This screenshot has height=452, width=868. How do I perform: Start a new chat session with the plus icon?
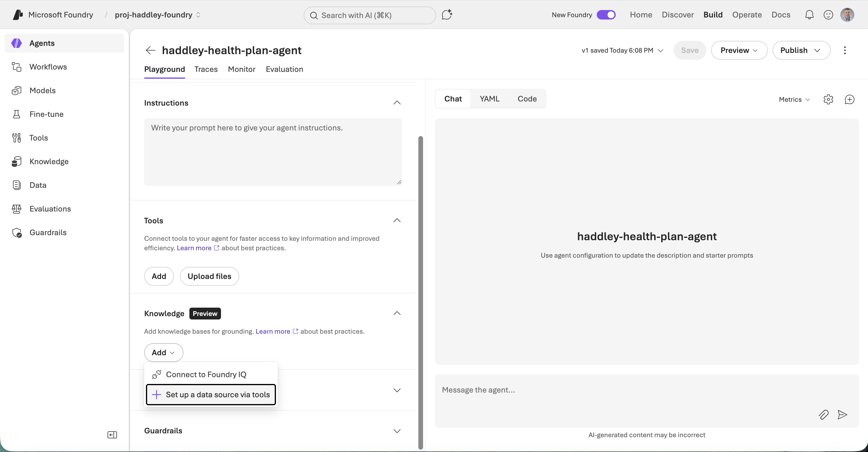[849, 99]
